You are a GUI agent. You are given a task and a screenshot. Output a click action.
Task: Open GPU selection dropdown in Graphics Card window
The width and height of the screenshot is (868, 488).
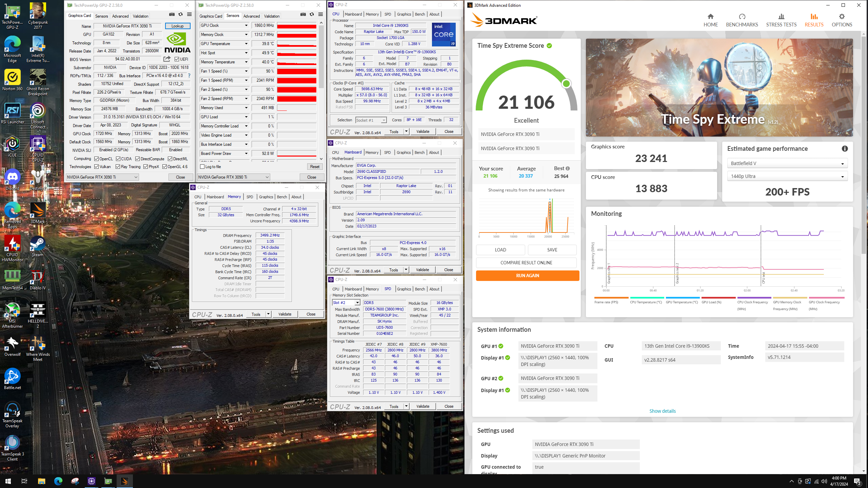pos(102,177)
